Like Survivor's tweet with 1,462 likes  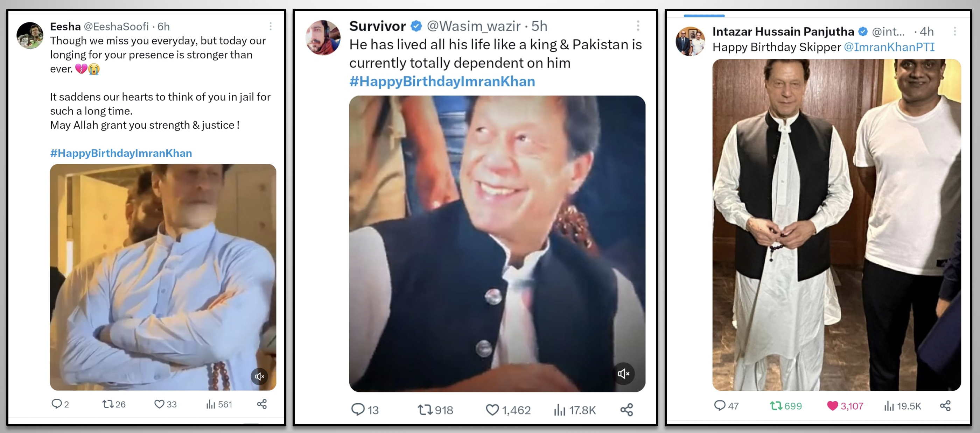point(492,410)
